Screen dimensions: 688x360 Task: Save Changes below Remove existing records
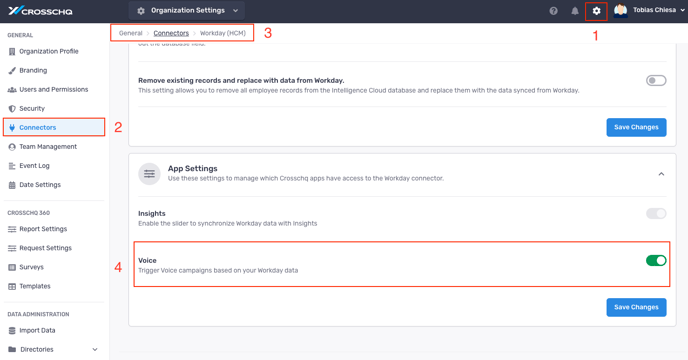pos(636,127)
